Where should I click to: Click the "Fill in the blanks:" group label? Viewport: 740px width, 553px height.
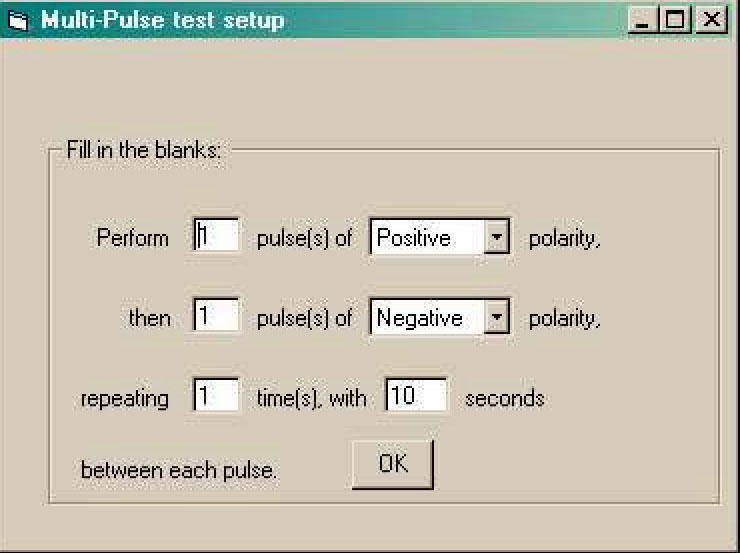pos(144,151)
